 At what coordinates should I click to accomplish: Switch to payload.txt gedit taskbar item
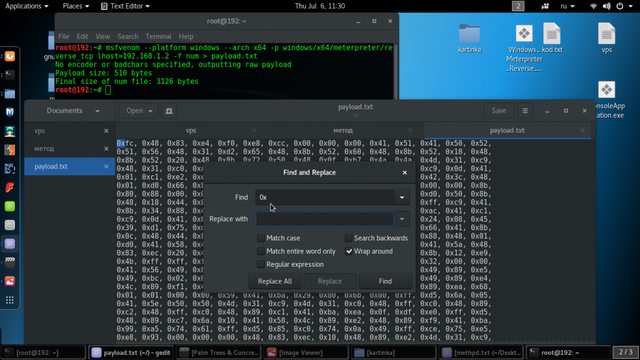(131, 353)
